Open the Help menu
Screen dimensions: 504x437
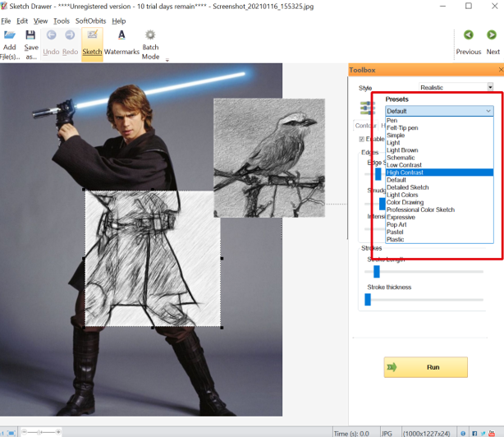118,21
